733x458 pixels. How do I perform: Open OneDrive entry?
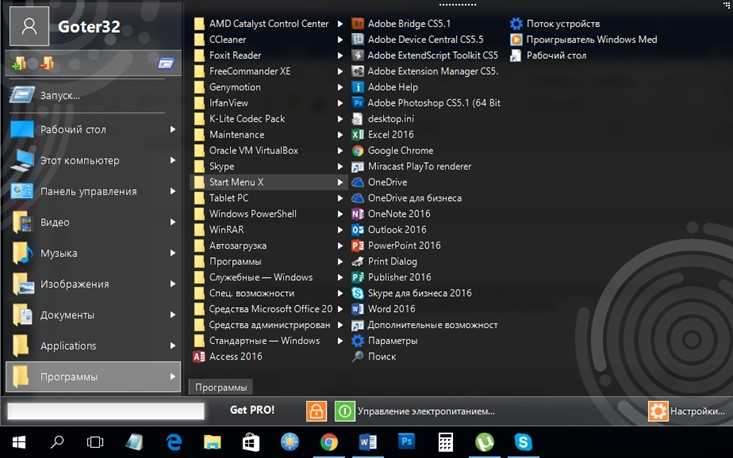tap(379, 182)
